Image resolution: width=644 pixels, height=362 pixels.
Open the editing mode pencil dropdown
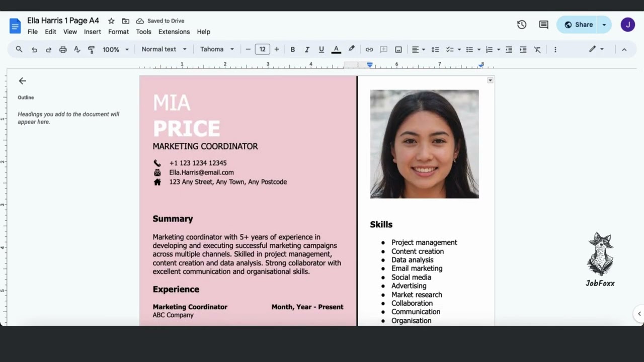[597, 49]
